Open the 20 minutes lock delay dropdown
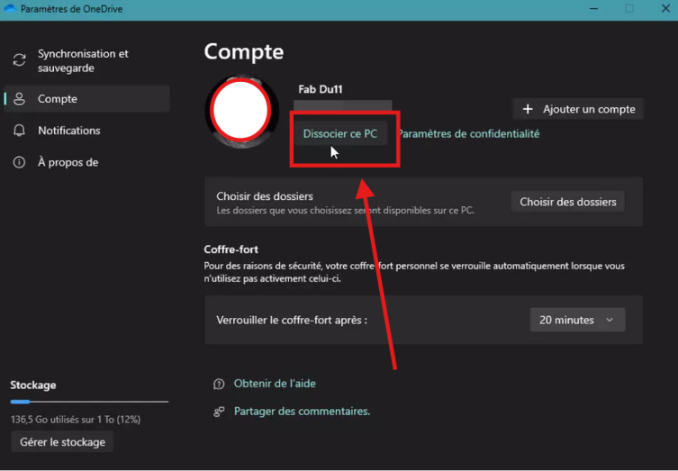The height and width of the screenshot is (471, 678). click(x=578, y=320)
